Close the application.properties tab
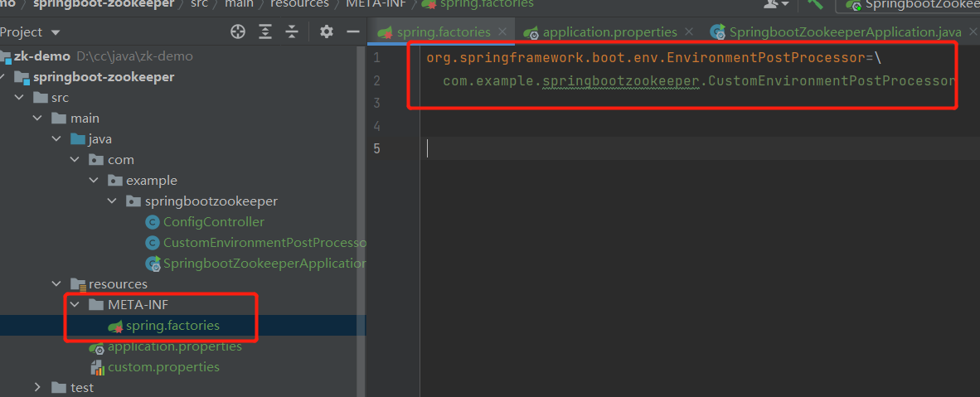The width and height of the screenshot is (980, 397). (689, 31)
